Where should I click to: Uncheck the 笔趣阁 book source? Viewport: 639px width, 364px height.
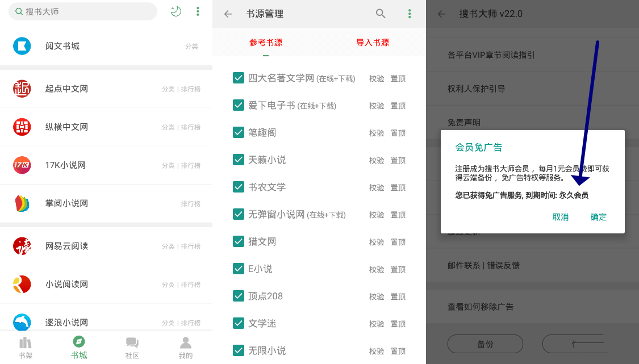(239, 133)
